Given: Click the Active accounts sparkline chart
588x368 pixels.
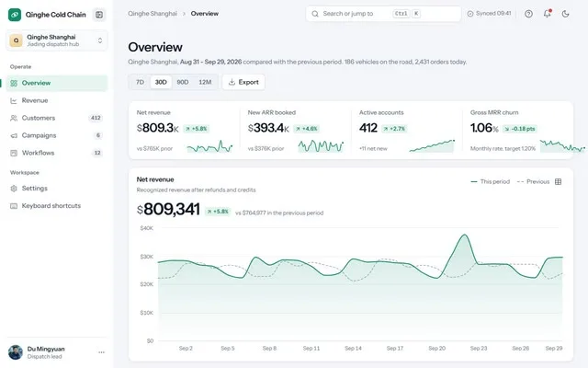Looking at the screenshot, I should tap(432, 145).
